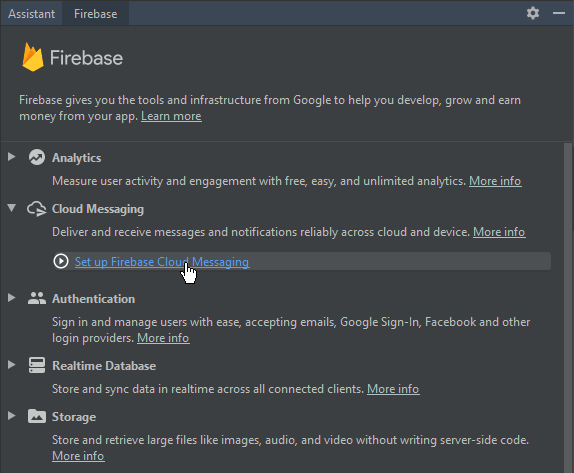Switch to the Assistant tab
Image resolution: width=574 pixels, height=473 pixels.
pyautogui.click(x=31, y=14)
